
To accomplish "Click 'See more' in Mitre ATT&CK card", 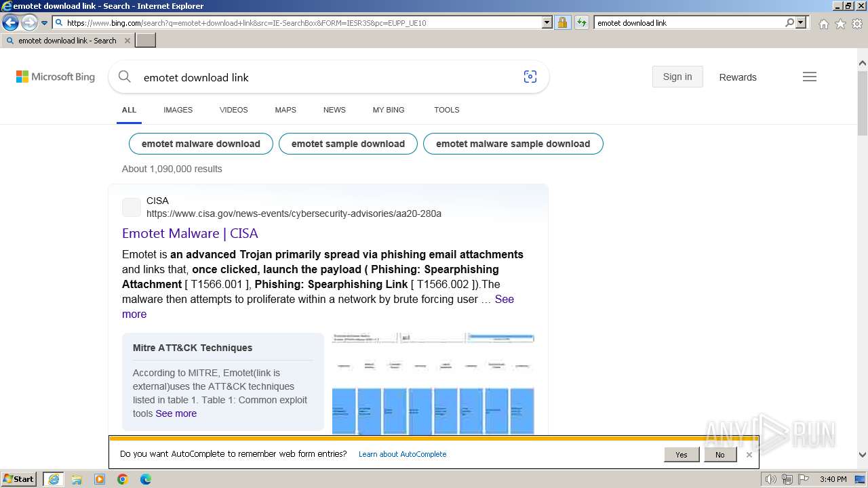I will 176,413.
